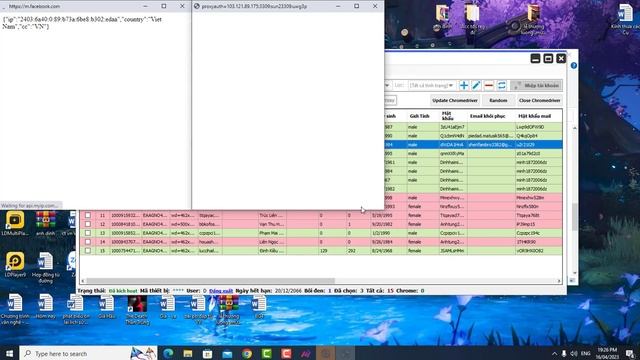
Task: Open the 'The Death Thần Trùng' shortcut
Action: [137, 310]
